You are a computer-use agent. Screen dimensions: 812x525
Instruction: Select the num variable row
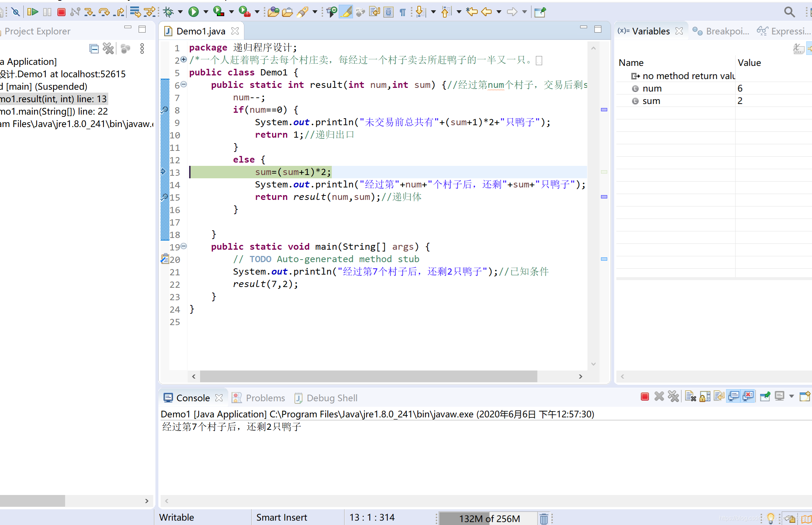coord(714,88)
